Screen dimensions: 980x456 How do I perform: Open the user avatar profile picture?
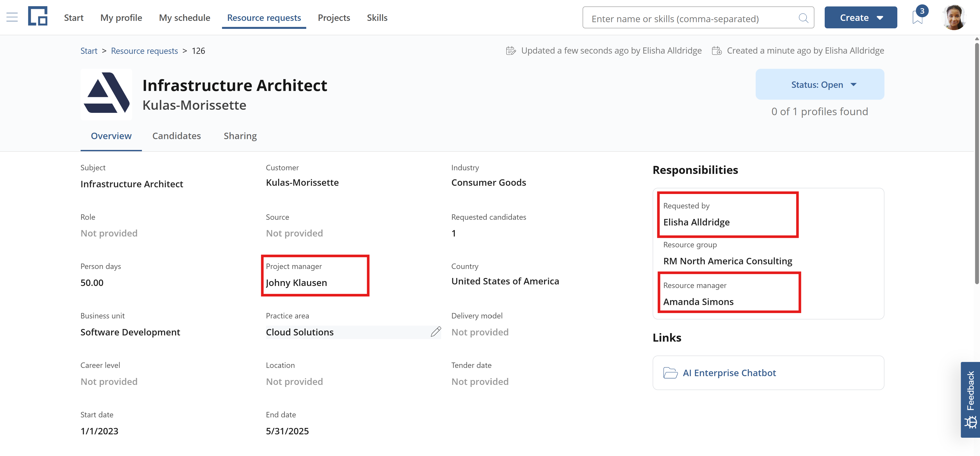pos(954,17)
